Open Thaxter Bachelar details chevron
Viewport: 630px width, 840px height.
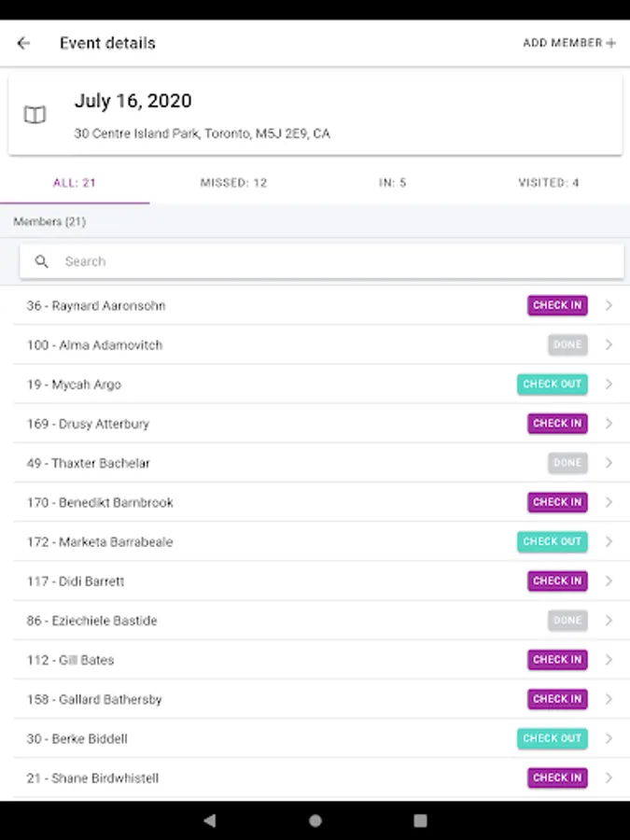609,463
